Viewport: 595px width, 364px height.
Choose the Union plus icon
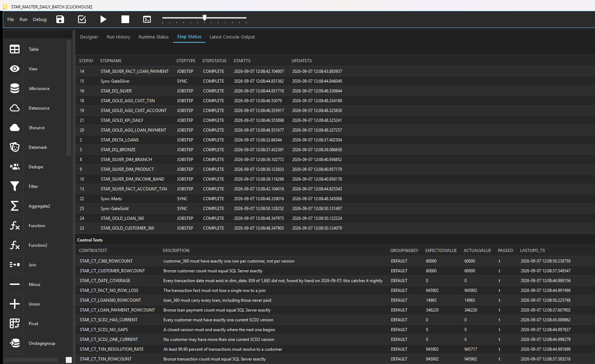click(x=15, y=304)
